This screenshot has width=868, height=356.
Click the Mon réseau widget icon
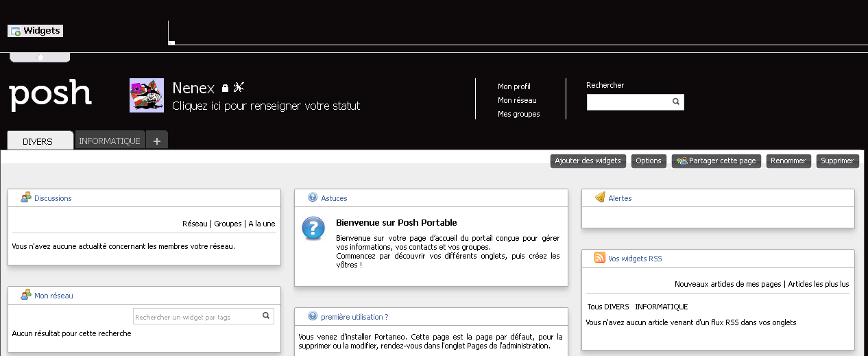pos(26,295)
